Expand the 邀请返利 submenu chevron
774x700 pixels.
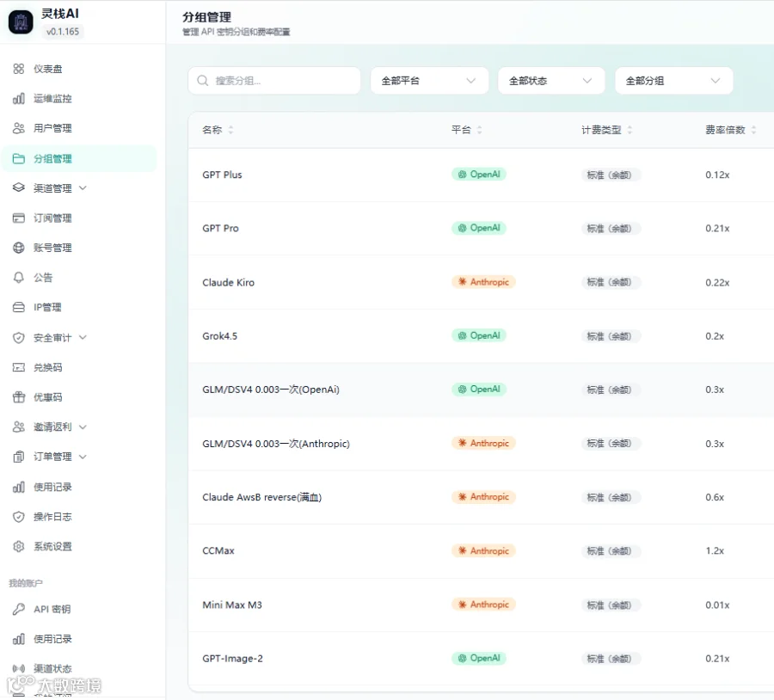83,427
